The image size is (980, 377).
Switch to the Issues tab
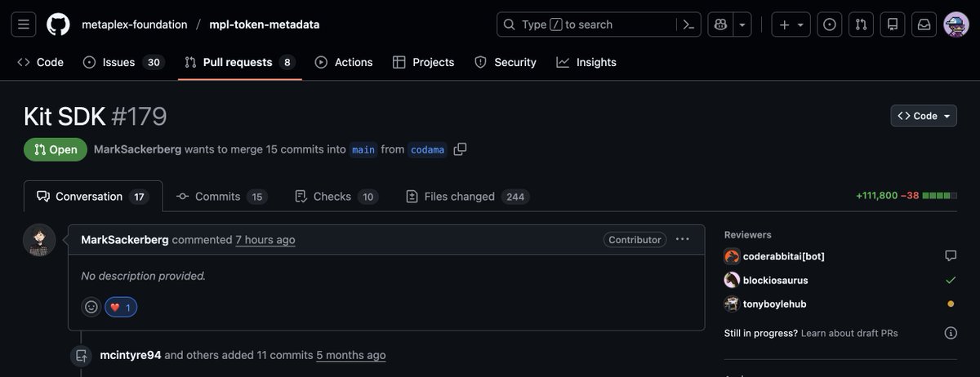coord(122,62)
